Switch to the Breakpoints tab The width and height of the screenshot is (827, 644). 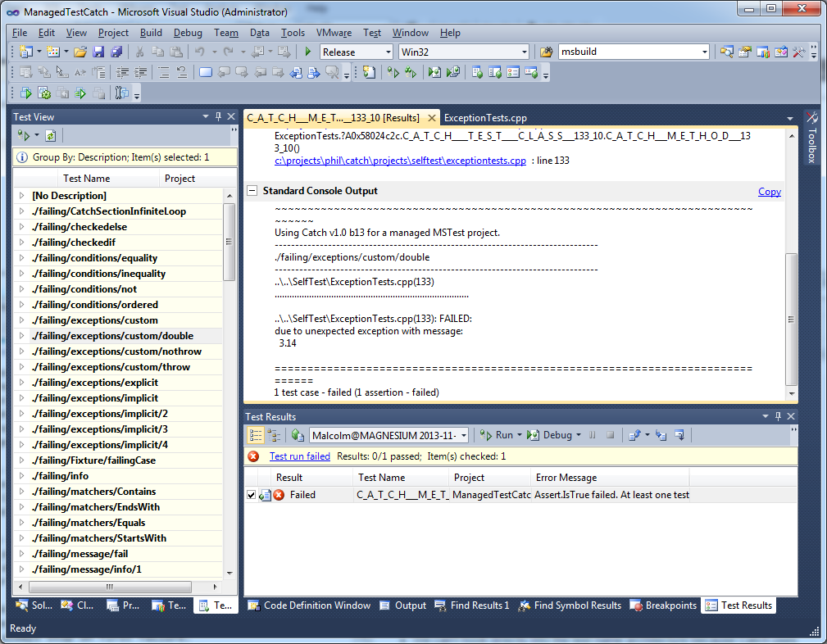coord(664,605)
